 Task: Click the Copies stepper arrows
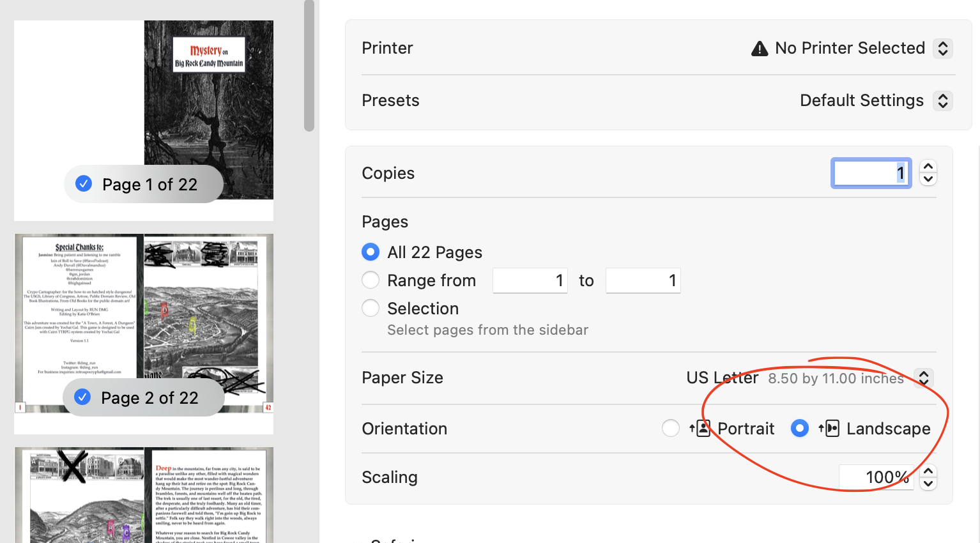[x=928, y=173]
